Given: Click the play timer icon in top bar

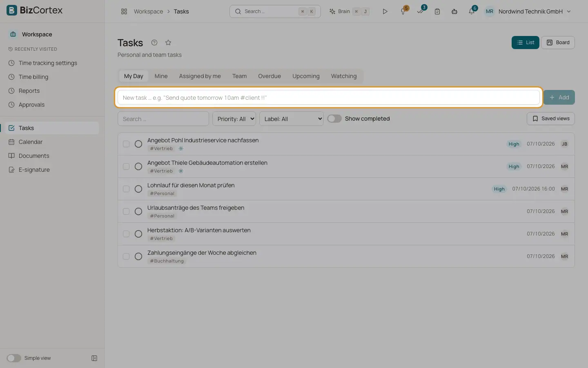Looking at the screenshot, I should pos(385,11).
